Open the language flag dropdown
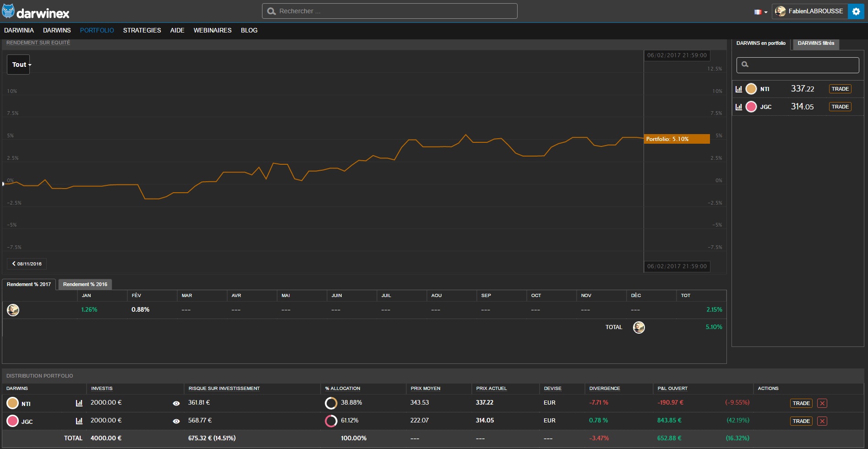868x449 pixels. [x=760, y=12]
